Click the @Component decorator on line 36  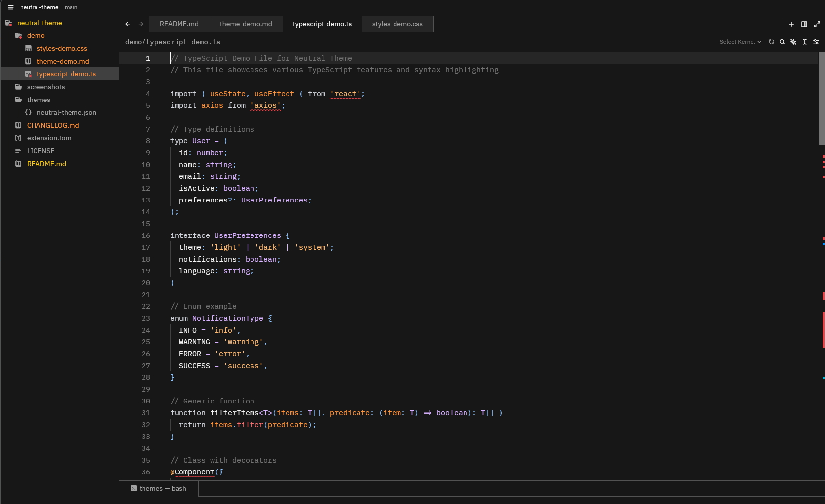[x=192, y=472]
